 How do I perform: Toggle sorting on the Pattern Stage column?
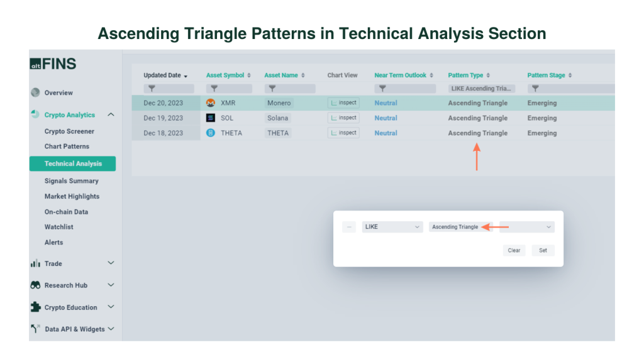pyautogui.click(x=570, y=75)
